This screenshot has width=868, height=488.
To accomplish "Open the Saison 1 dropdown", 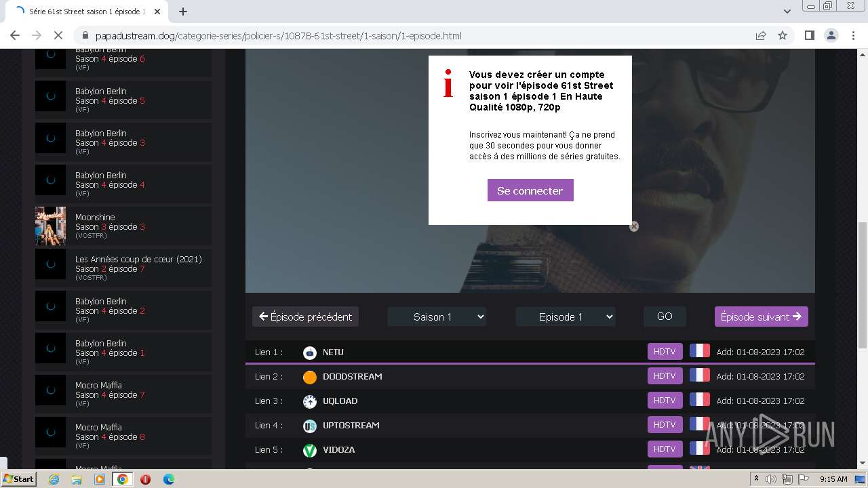I will (x=437, y=317).
